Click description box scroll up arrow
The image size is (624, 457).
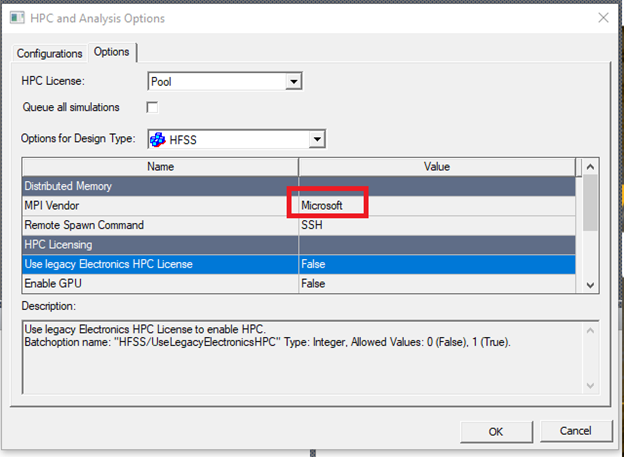[590, 330]
